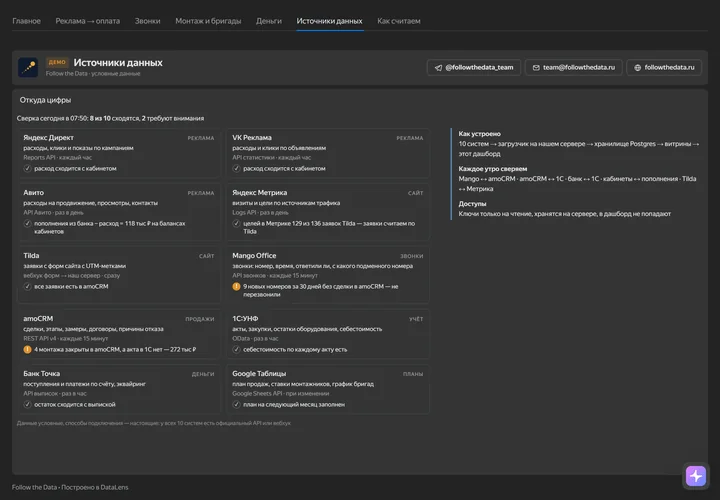The width and height of the screenshot is (720, 500).
Task: Click the ЗВОНКИ tag on Mango Office card
Action: click(411, 256)
